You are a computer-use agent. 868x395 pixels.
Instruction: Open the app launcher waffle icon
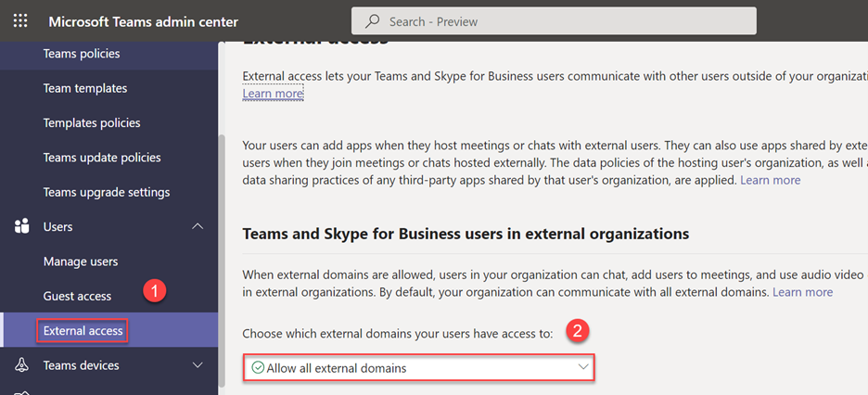[20, 21]
